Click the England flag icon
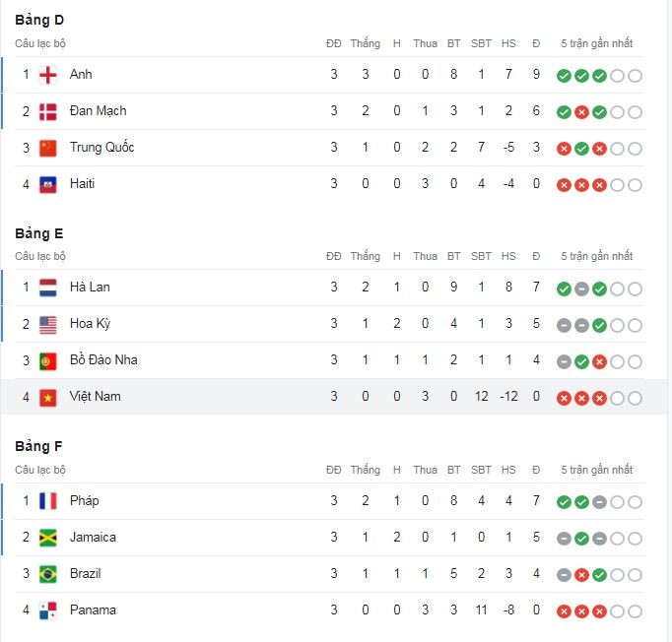672x642 pixels. click(x=48, y=76)
